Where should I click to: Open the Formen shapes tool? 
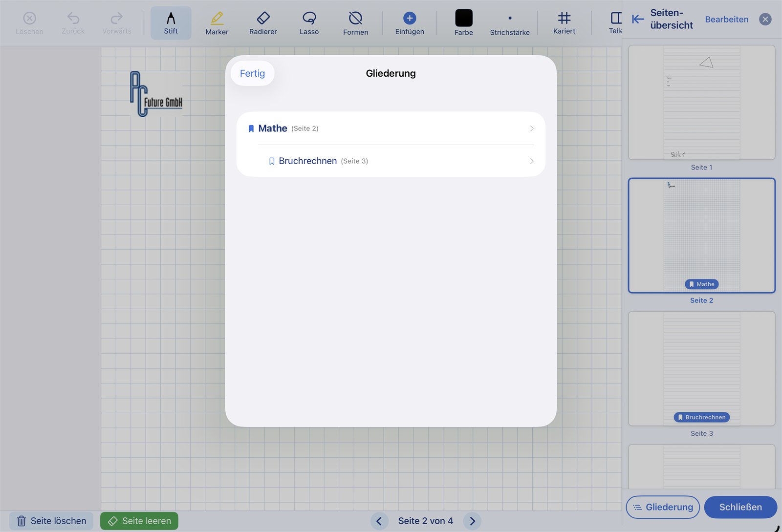click(x=355, y=23)
